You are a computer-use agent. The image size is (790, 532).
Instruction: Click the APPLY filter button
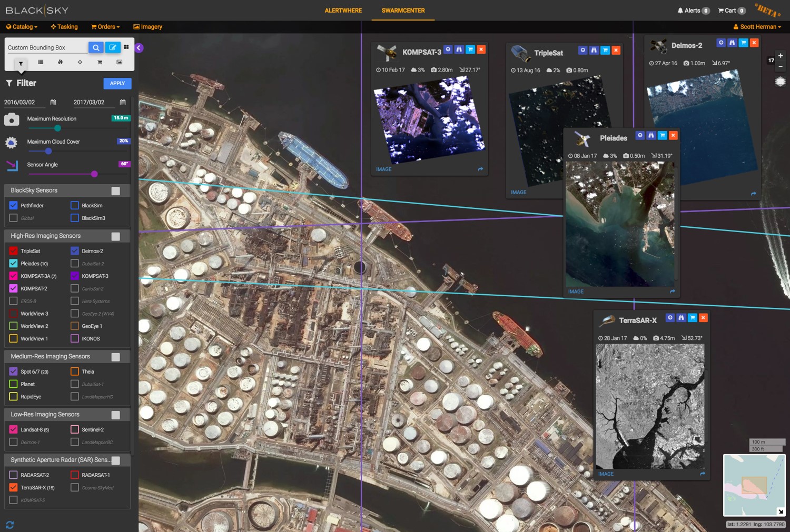point(117,83)
